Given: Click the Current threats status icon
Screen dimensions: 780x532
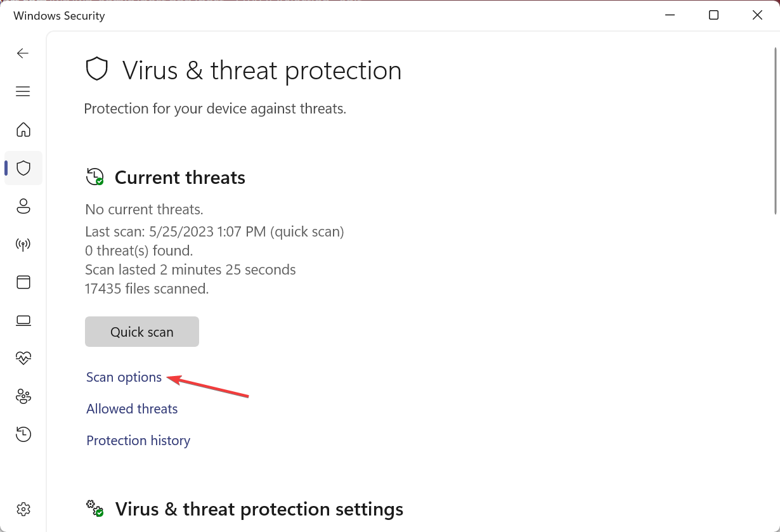Looking at the screenshot, I should [x=95, y=177].
